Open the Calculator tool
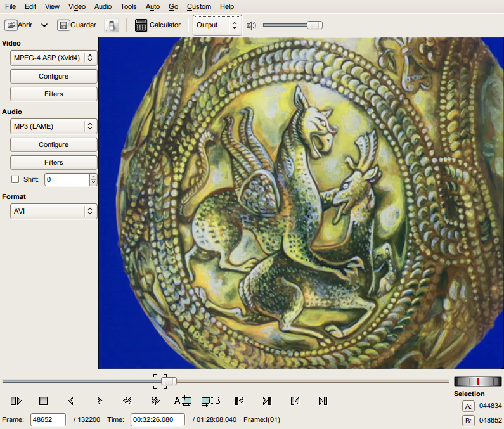Image resolution: width=504 pixels, height=429 pixels. pos(158,25)
